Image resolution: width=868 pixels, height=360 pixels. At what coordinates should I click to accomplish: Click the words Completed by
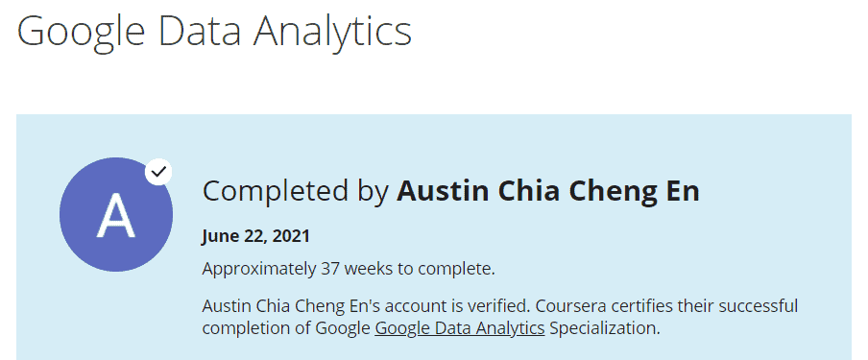(296, 192)
